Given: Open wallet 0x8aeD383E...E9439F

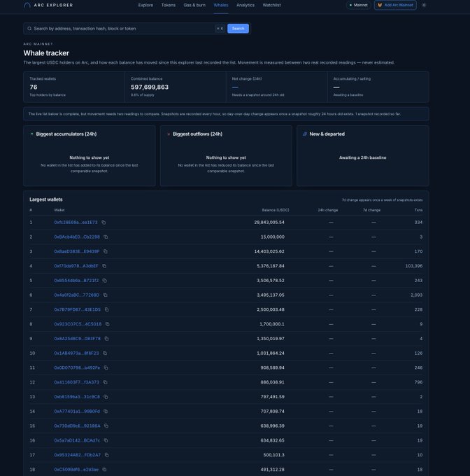Looking at the screenshot, I should [x=77, y=251].
